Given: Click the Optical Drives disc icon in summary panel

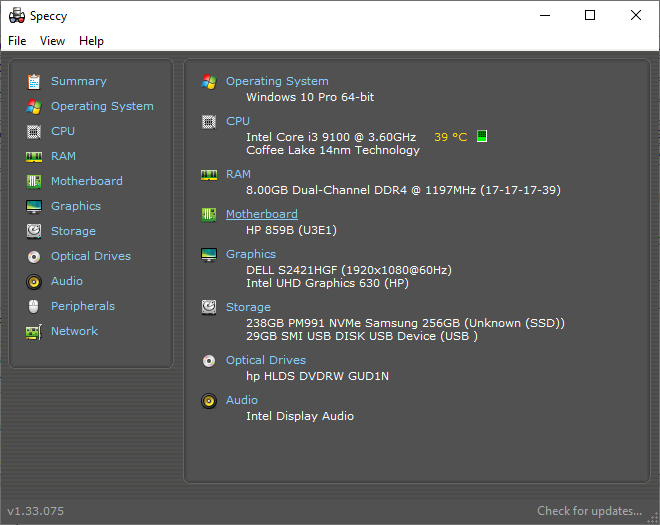Looking at the screenshot, I should click(x=209, y=361).
